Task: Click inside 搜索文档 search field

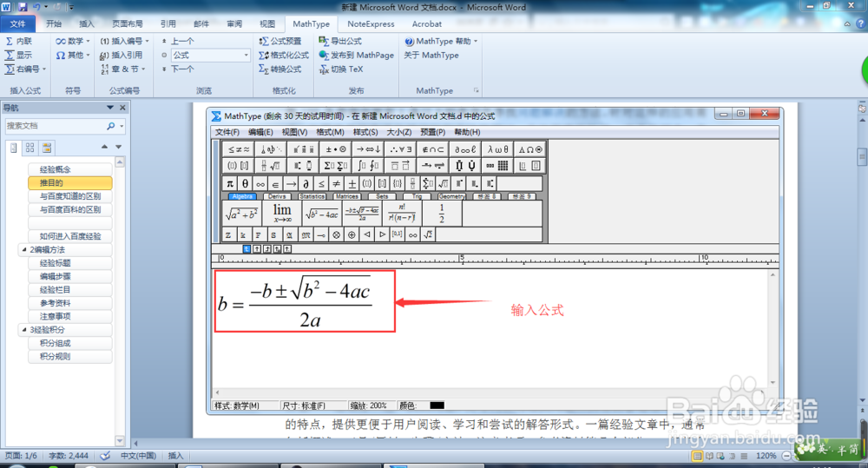Action: click(x=56, y=126)
